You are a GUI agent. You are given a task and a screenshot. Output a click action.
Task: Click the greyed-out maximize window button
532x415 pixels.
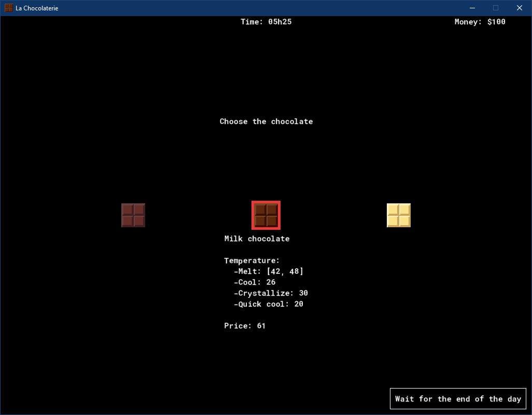click(x=496, y=8)
